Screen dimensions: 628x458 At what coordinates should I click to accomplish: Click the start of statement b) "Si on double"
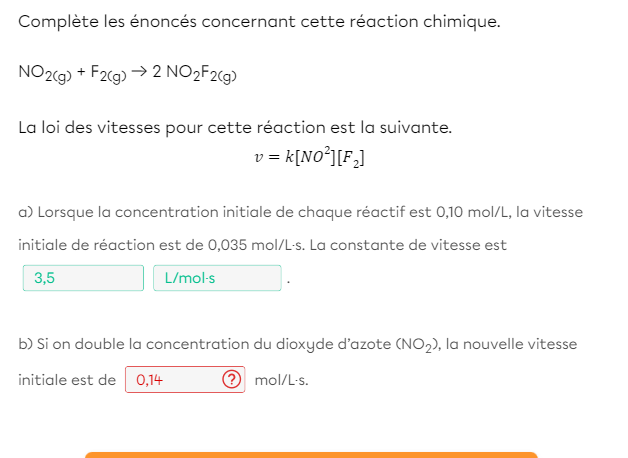pyautogui.click(x=80, y=344)
